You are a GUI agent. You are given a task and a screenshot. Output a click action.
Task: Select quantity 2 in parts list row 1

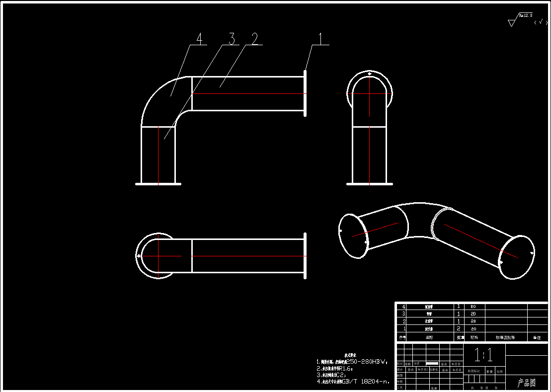tap(458, 329)
